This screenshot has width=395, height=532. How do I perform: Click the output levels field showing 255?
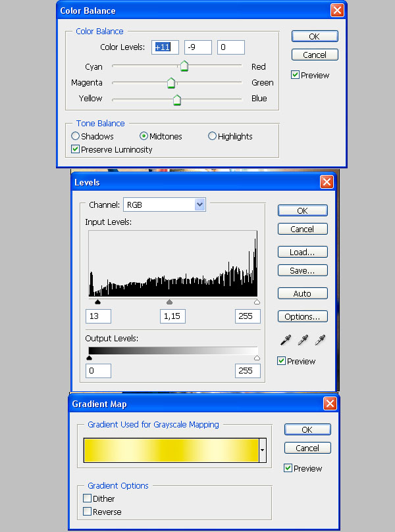pos(248,370)
